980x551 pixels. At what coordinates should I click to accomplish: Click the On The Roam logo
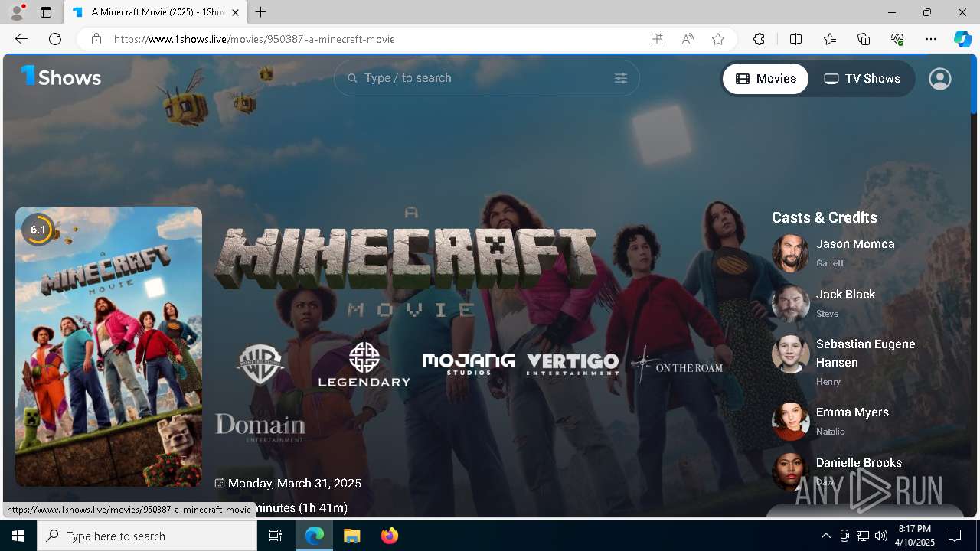(677, 365)
